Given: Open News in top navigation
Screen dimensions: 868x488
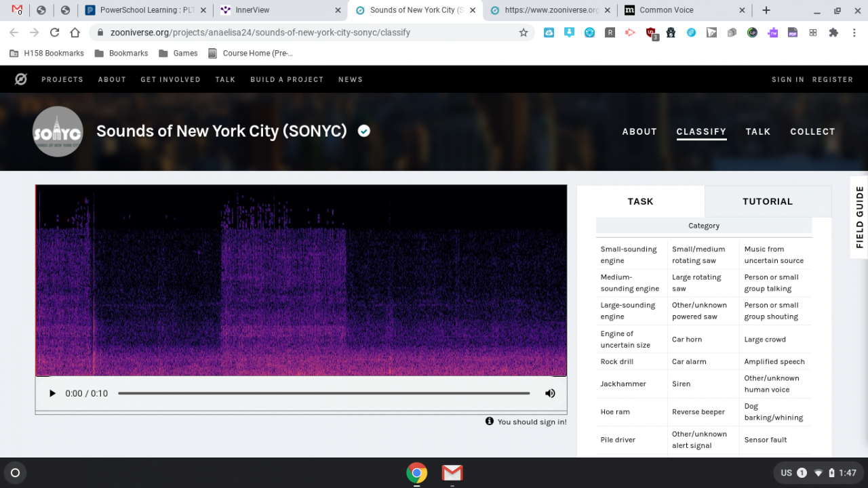Looking at the screenshot, I should (x=351, y=79).
